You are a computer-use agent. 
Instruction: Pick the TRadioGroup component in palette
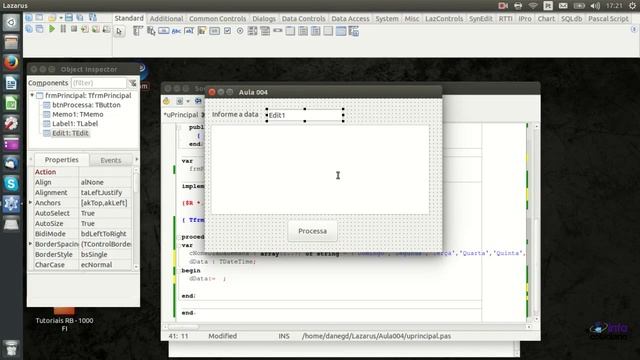tap(303, 31)
